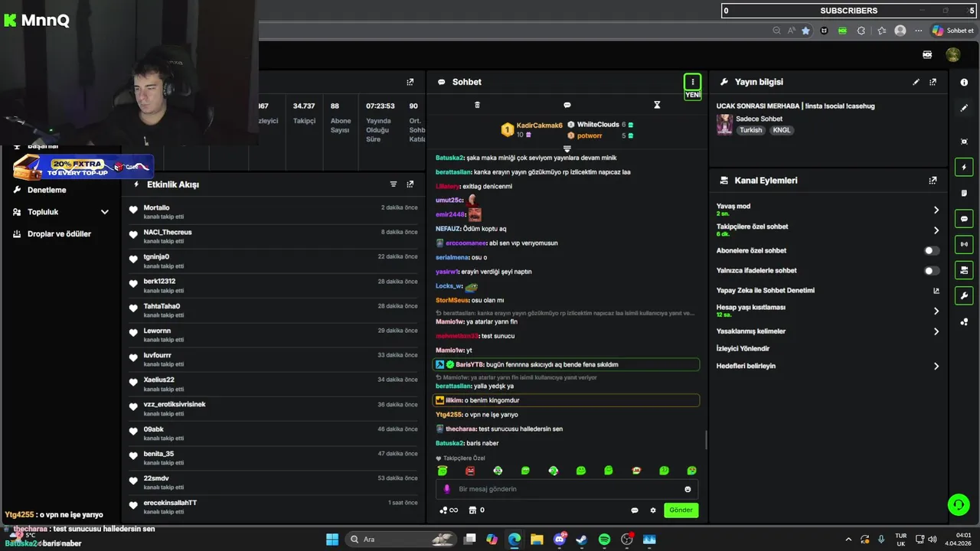Click the speech bubble icon under Sohbet header
The width and height of the screenshot is (980, 551).
(567, 105)
